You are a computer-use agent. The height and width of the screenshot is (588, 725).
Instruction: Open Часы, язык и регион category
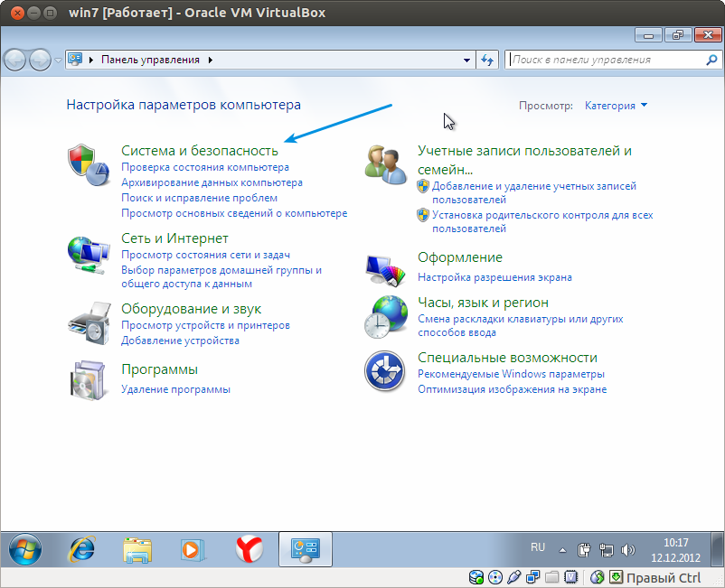tap(483, 303)
